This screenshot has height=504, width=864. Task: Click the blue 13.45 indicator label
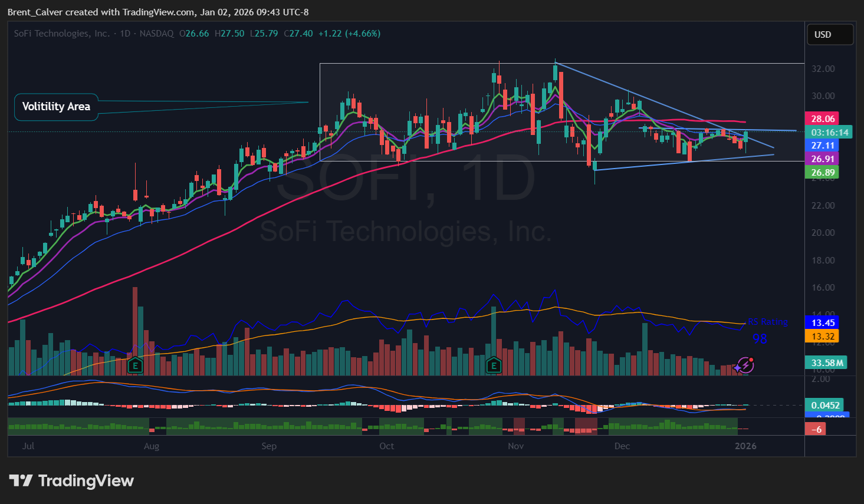pos(822,323)
